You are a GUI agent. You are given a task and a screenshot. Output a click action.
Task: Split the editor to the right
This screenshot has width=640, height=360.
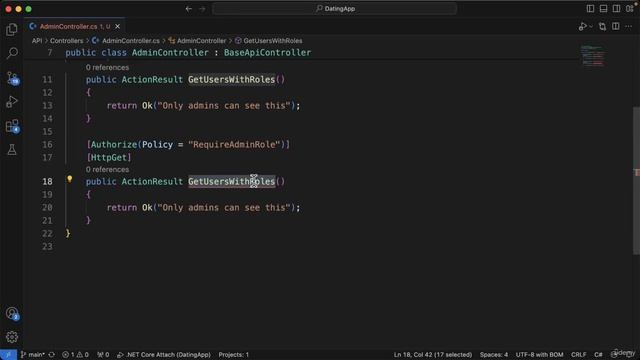click(616, 27)
